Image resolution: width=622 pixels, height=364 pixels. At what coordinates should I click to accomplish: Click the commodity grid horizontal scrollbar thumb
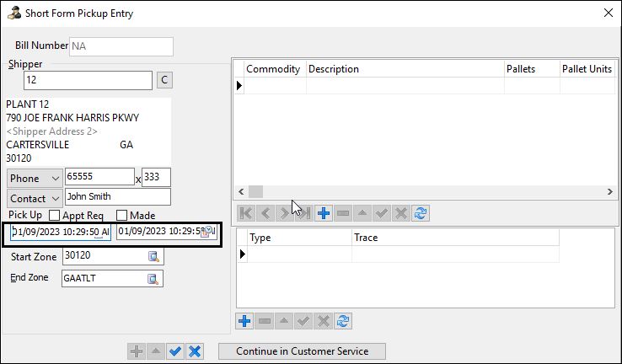click(255, 192)
